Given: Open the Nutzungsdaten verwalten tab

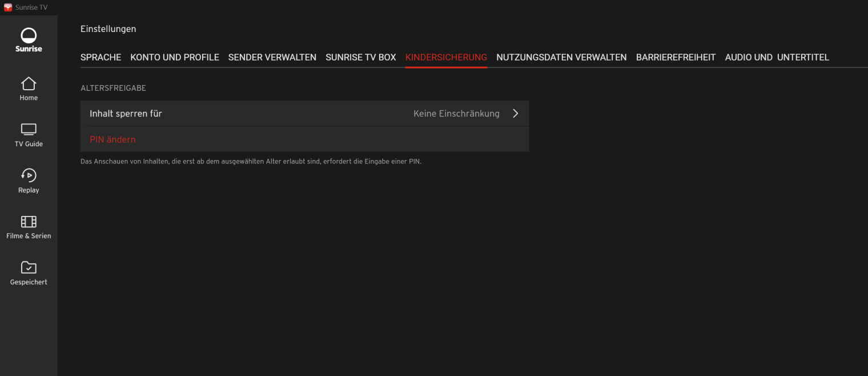Looking at the screenshot, I should pos(561,57).
